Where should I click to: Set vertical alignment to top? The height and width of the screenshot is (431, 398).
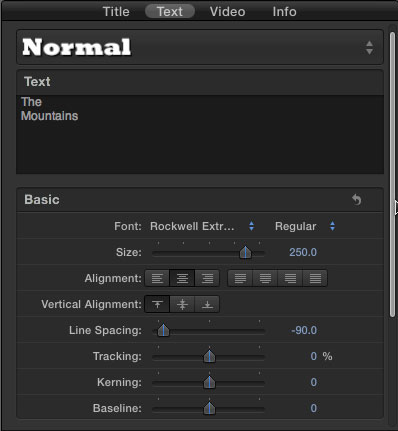(157, 304)
